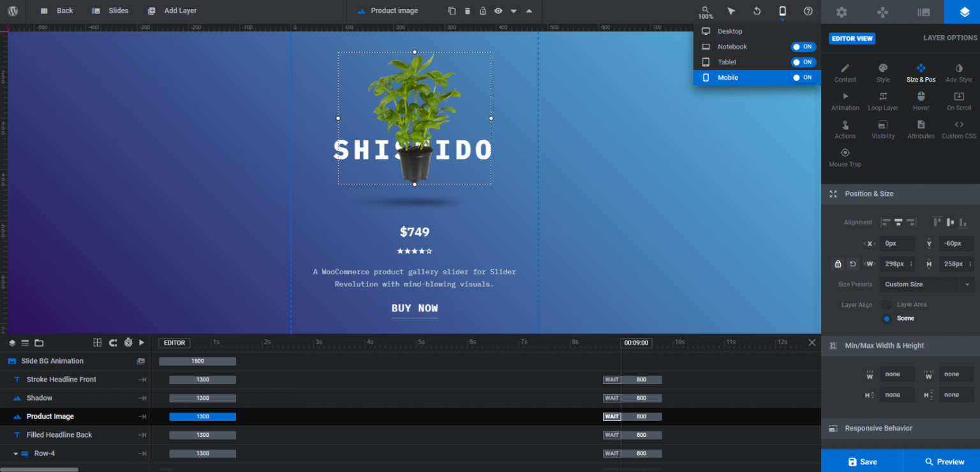
Task: Enable the Notebook device toggle
Action: tap(803, 47)
